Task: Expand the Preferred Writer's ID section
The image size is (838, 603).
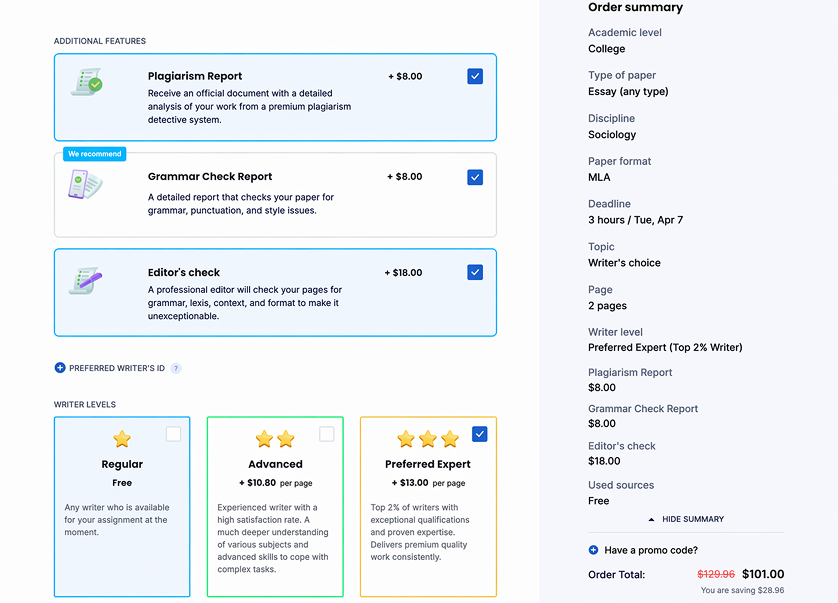Action: (x=117, y=368)
